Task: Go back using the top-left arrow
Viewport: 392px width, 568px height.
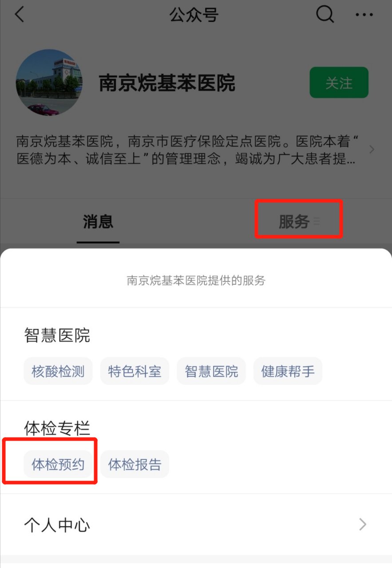Action: pyautogui.click(x=19, y=15)
